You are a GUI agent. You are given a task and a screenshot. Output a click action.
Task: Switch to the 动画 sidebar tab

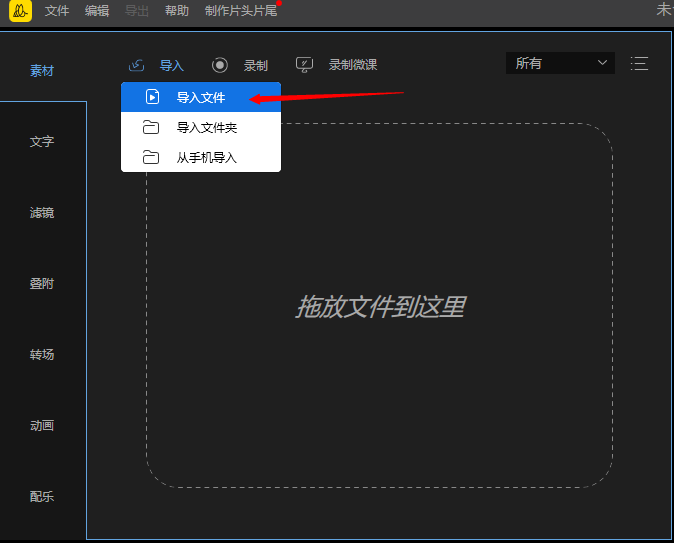[x=42, y=426]
